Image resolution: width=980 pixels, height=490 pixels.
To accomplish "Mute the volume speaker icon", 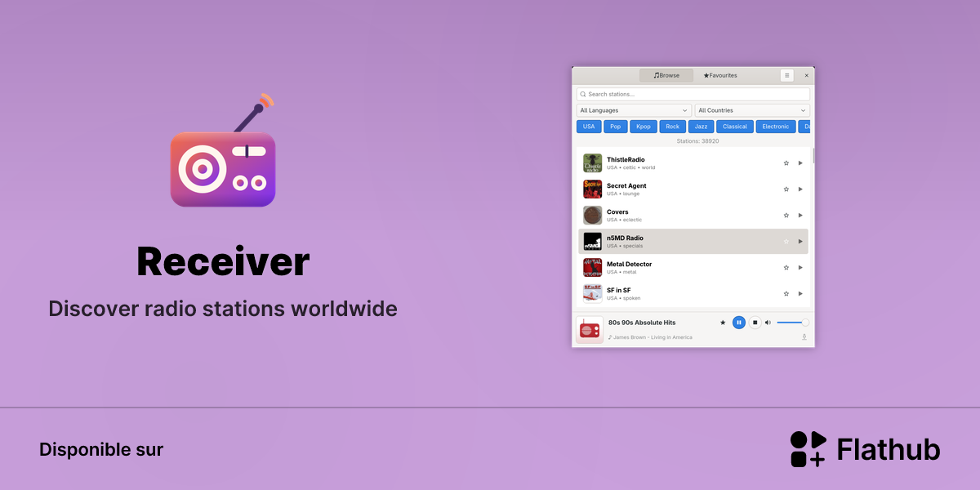I will point(768,323).
